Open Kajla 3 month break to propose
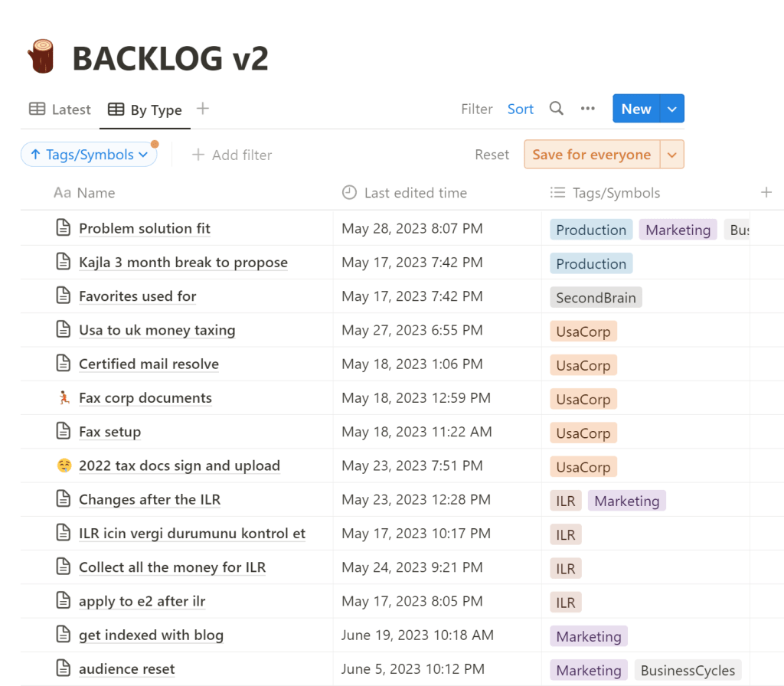Screen dimensions: 784x686 tap(183, 263)
